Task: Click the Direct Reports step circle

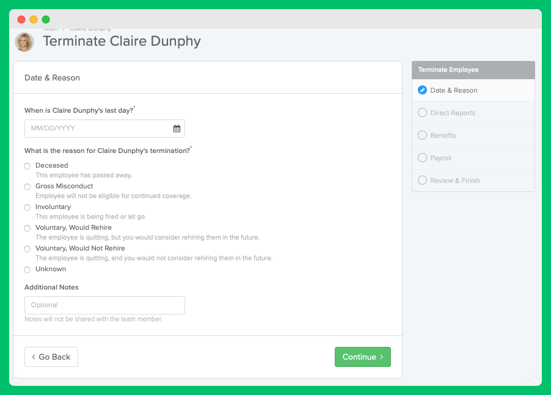Action: (422, 112)
